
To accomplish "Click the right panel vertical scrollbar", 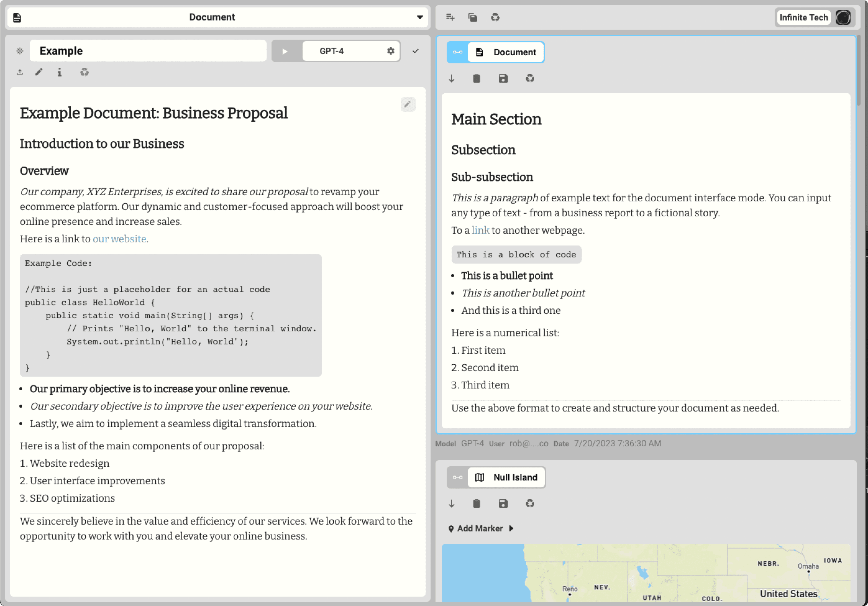I will click(859, 71).
